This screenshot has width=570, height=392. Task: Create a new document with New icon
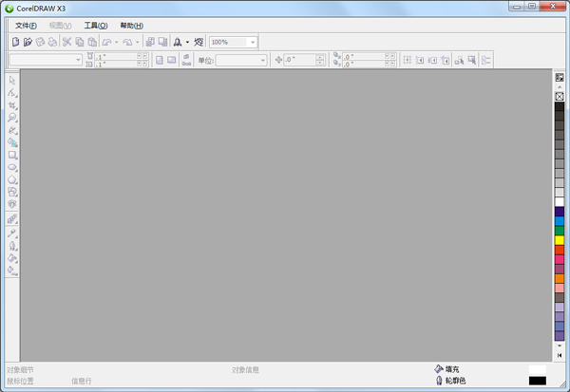pos(15,42)
